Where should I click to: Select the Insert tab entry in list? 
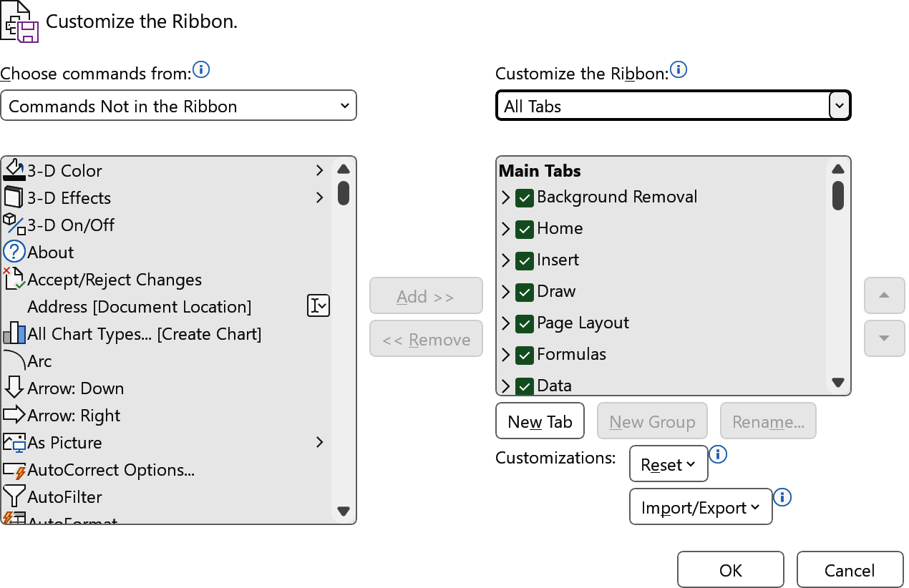(x=558, y=260)
